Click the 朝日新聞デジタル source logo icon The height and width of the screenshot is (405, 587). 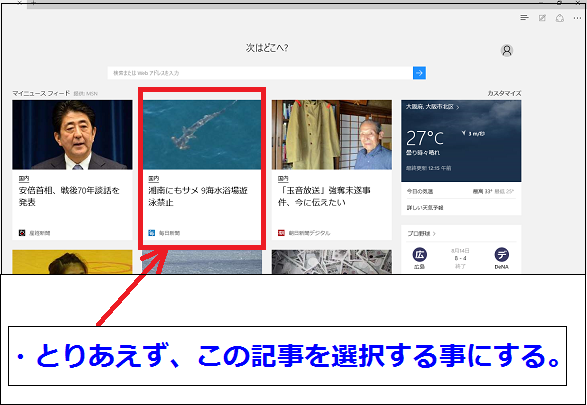click(282, 233)
